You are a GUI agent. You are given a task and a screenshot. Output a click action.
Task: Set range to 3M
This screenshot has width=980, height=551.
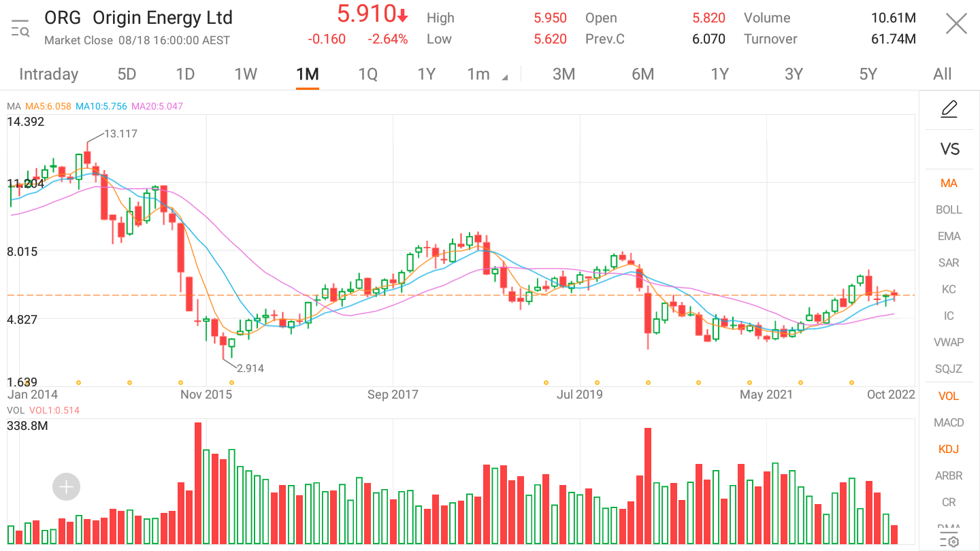coord(564,74)
